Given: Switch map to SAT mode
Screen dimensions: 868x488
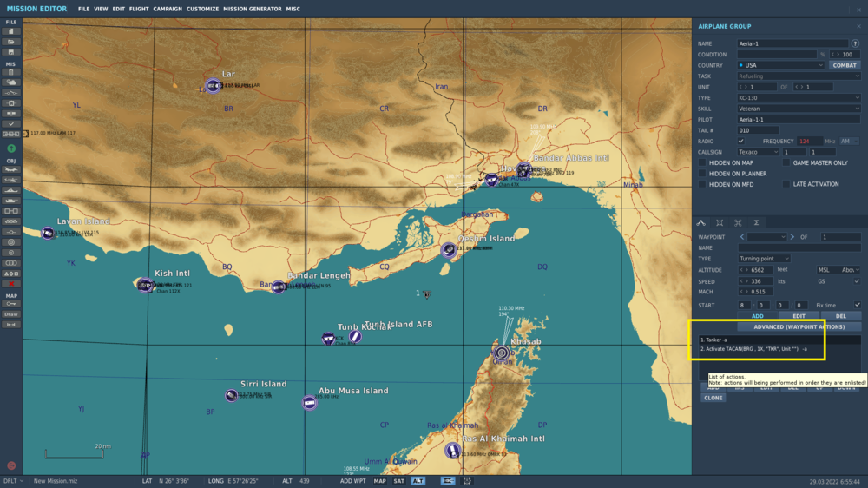Looking at the screenshot, I should click(398, 481).
